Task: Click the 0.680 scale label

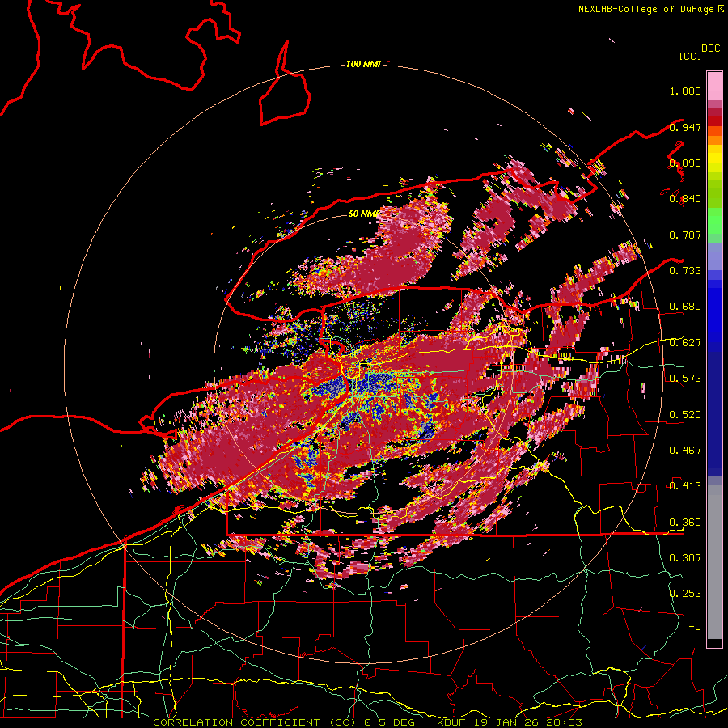Action: [x=685, y=307]
